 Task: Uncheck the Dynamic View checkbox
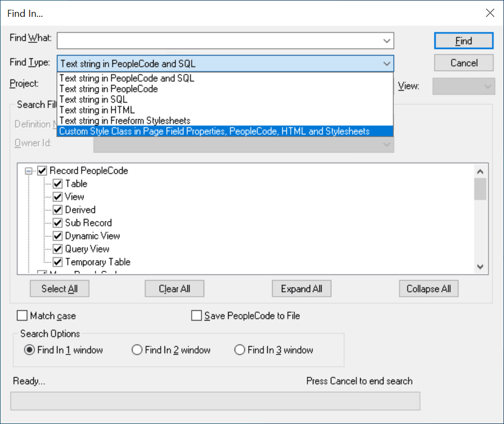click(x=58, y=236)
